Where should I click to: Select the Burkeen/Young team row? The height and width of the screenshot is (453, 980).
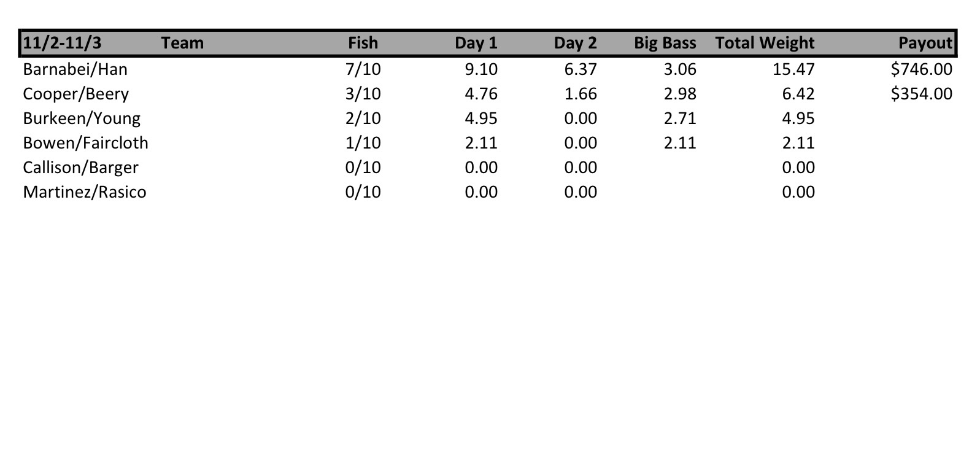[x=82, y=118]
